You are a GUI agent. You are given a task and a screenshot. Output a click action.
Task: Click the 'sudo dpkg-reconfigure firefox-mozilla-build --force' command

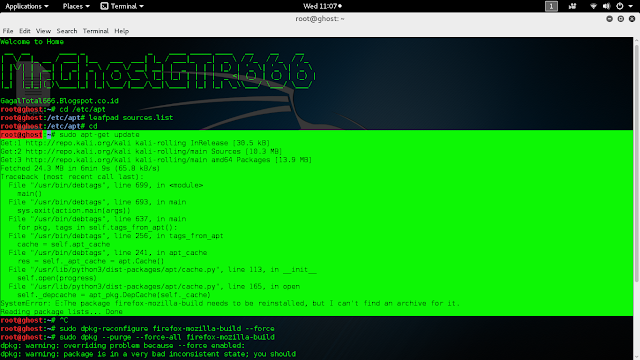tap(167, 329)
